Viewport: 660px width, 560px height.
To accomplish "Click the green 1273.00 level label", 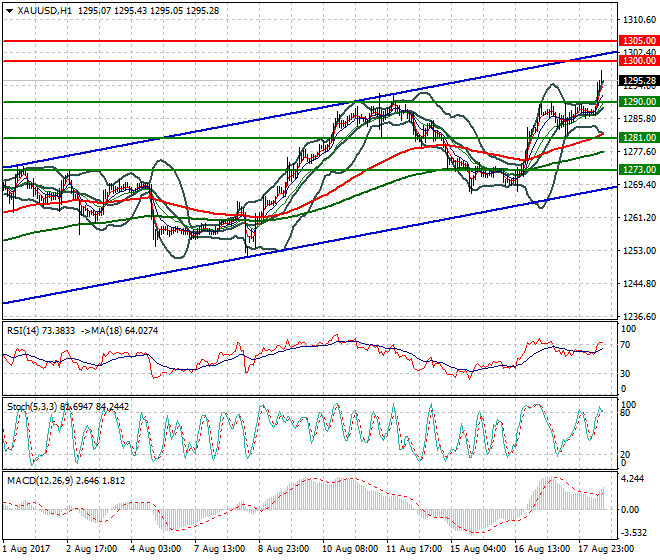I will 639,170.
